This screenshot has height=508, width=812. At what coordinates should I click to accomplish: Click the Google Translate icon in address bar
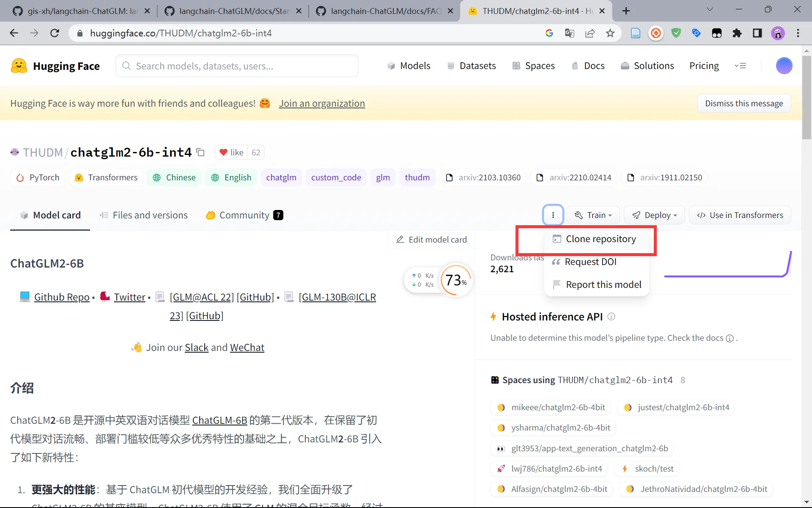(x=569, y=33)
